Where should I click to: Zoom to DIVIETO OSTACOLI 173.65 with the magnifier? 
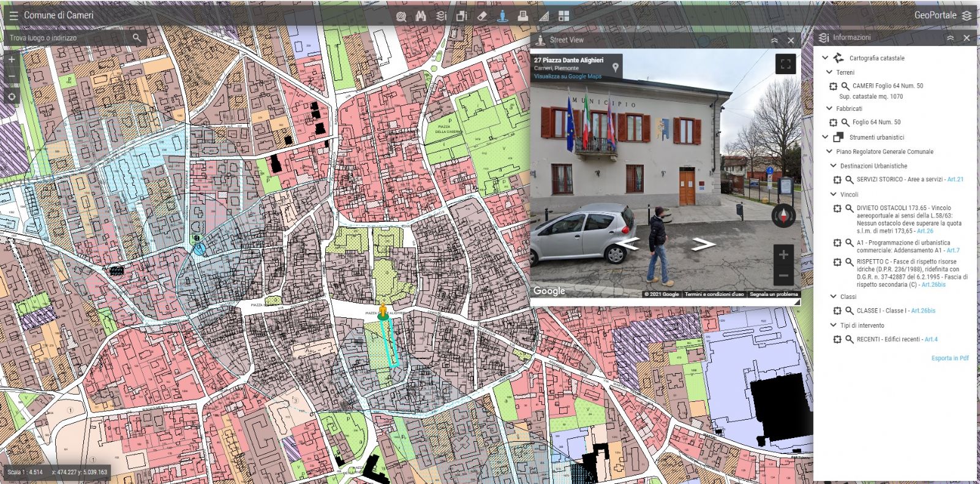tap(850, 209)
